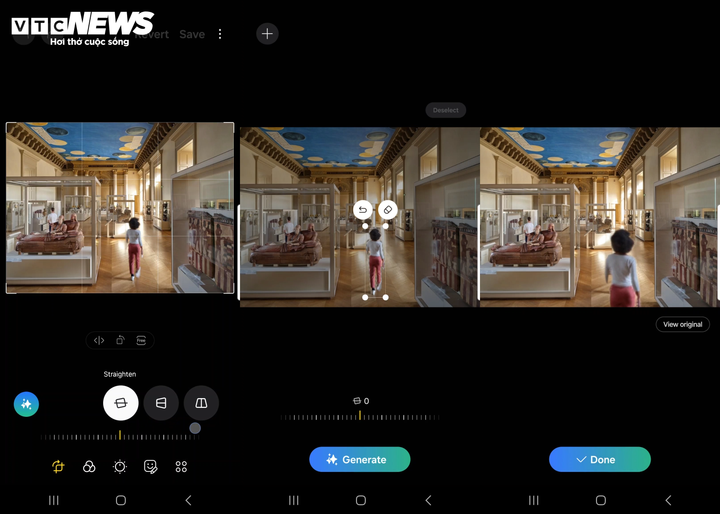720x514 pixels.
Task: Open the sticker and decoration tool
Action: [151, 466]
